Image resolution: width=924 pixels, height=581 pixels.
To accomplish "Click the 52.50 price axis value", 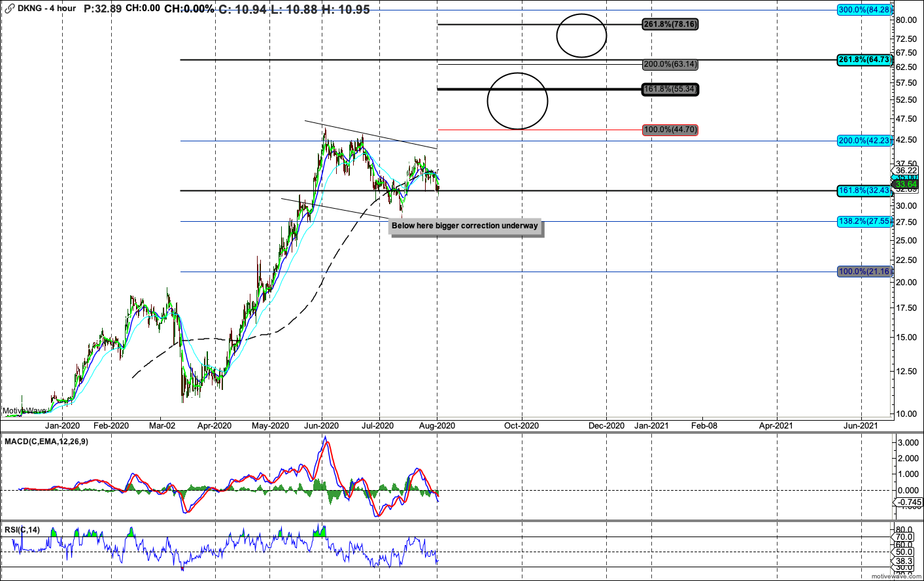I will 906,99.
